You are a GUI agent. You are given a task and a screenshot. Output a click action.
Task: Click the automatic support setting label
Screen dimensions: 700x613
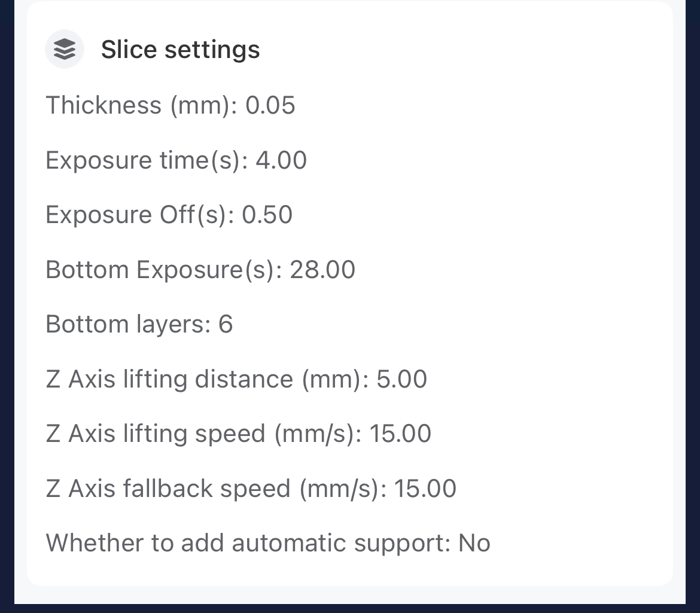pyautogui.click(x=248, y=543)
